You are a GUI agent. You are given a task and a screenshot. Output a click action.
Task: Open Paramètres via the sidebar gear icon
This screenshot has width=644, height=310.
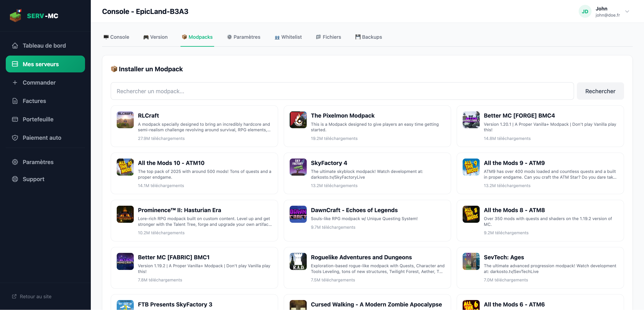pyautogui.click(x=15, y=162)
